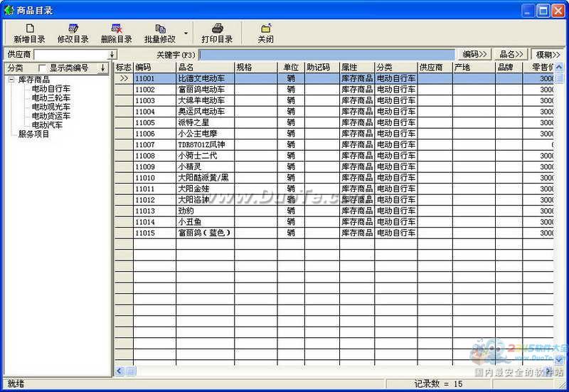Screen dimensions: 569x392
Task: Open the 供应商 supplier dropdown
Action: (112, 55)
